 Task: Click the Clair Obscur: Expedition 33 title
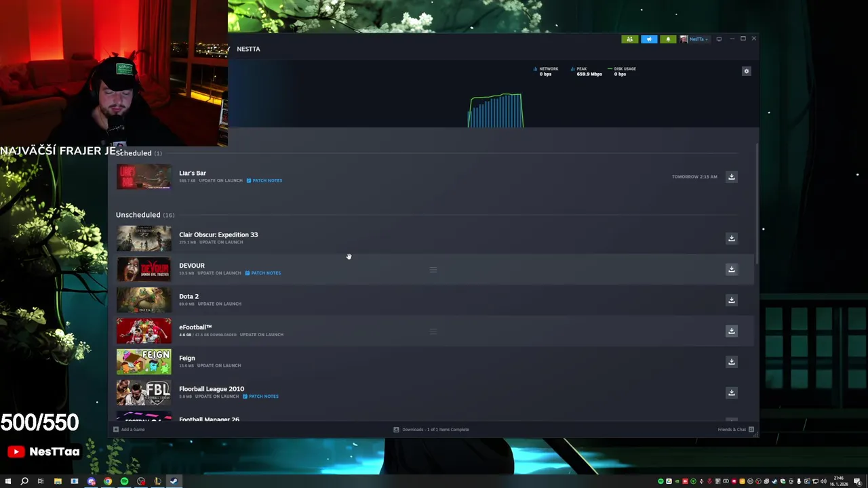(x=218, y=235)
